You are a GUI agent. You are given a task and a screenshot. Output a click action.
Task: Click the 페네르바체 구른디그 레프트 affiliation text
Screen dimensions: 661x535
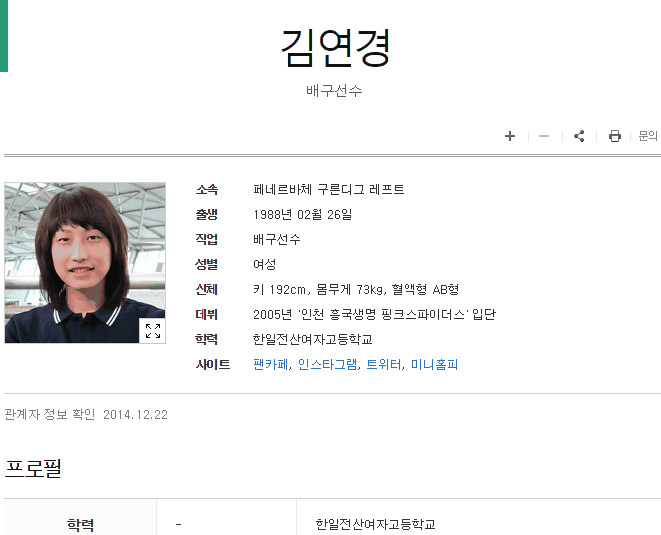click(x=328, y=189)
